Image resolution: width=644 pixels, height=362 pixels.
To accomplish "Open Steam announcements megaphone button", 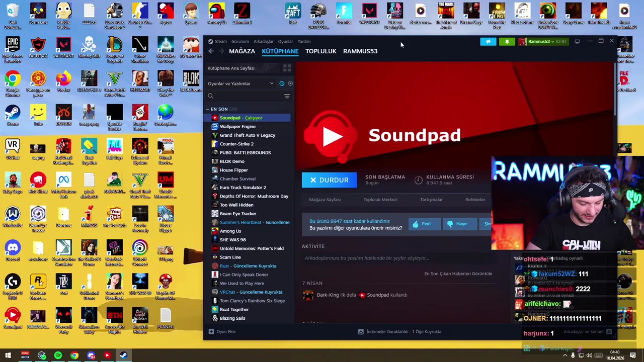I will (x=488, y=42).
